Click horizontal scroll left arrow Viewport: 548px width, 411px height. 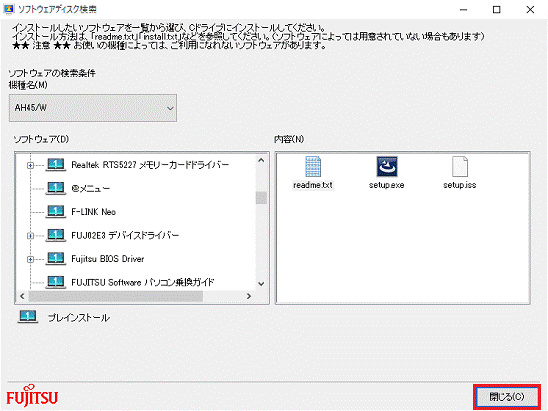(x=22, y=296)
